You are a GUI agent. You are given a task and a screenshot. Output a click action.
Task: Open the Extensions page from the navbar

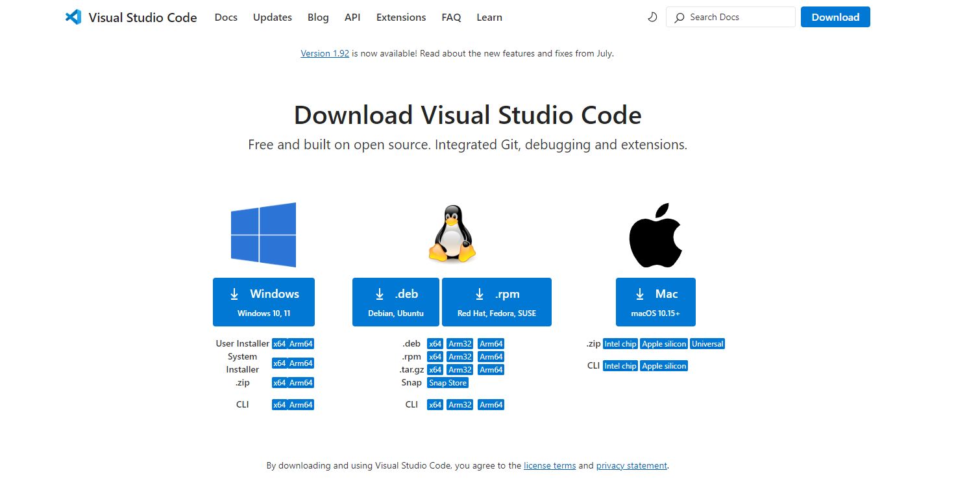point(400,18)
